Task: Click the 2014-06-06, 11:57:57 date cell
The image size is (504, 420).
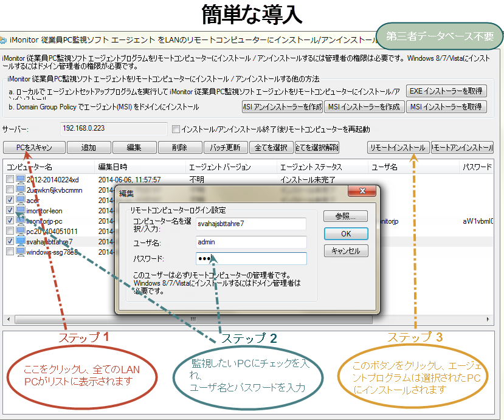Action: pos(129,180)
